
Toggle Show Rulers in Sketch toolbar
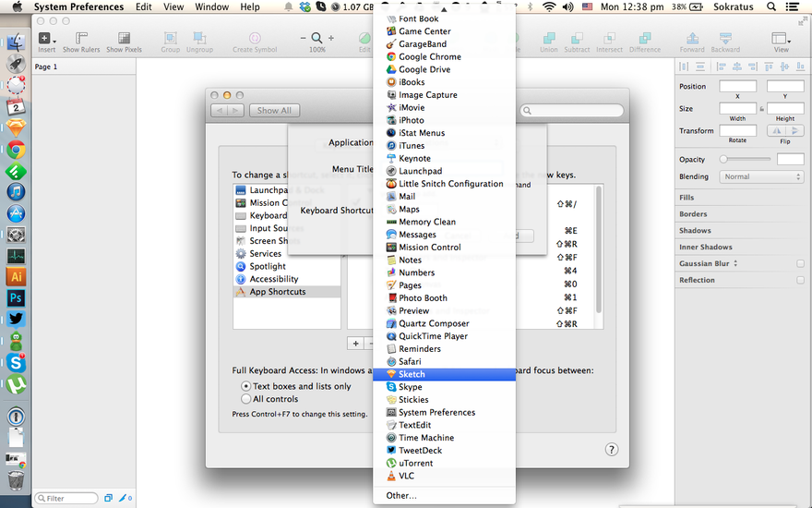pyautogui.click(x=81, y=42)
